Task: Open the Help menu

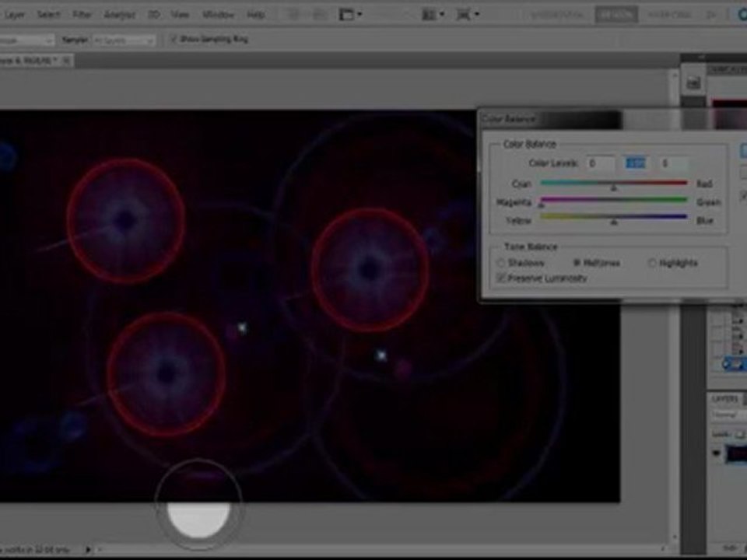Action: 256,15
